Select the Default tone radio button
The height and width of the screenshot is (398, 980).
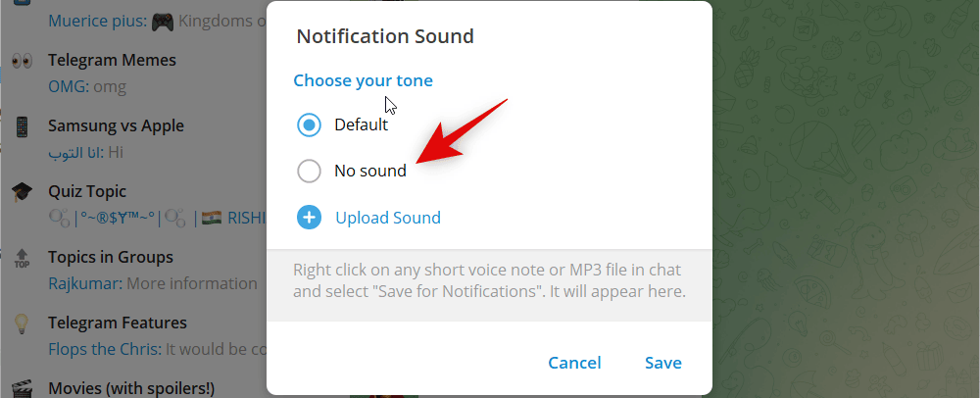tap(309, 125)
